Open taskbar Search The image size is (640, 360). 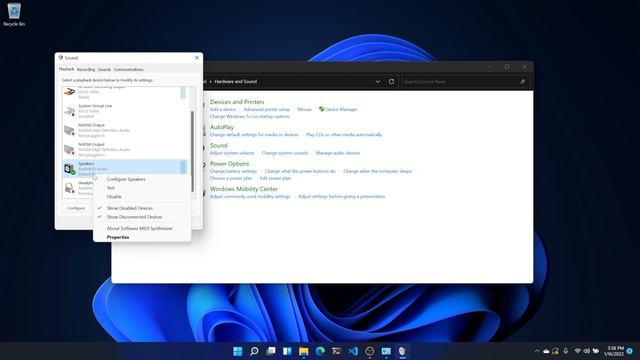[254, 351]
